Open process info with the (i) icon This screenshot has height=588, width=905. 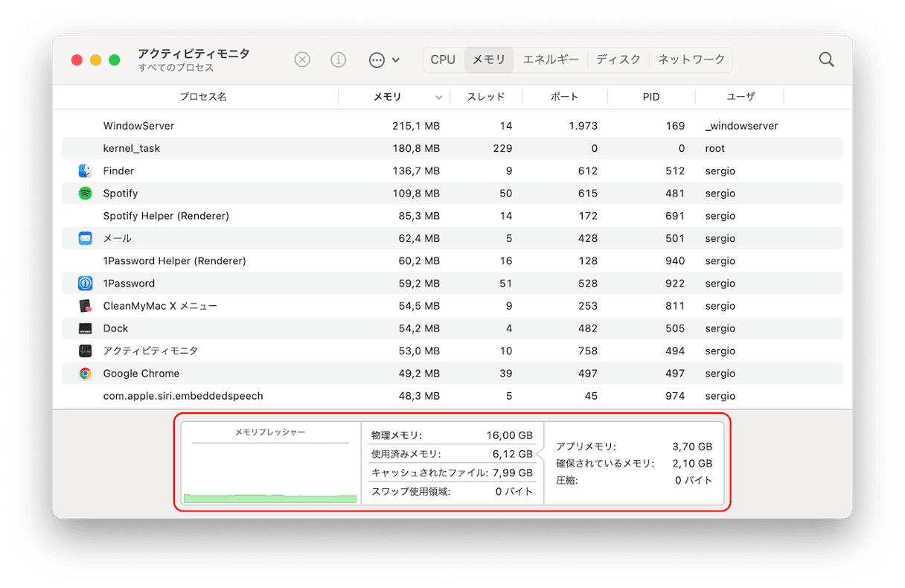[339, 60]
